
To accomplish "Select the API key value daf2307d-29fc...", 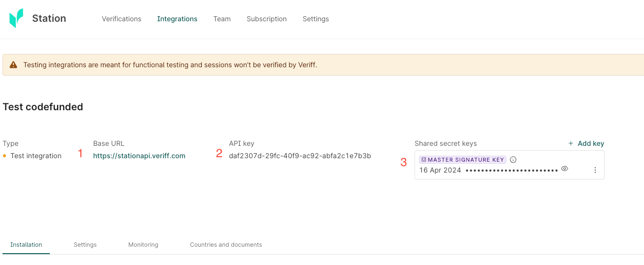I will (300, 156).
